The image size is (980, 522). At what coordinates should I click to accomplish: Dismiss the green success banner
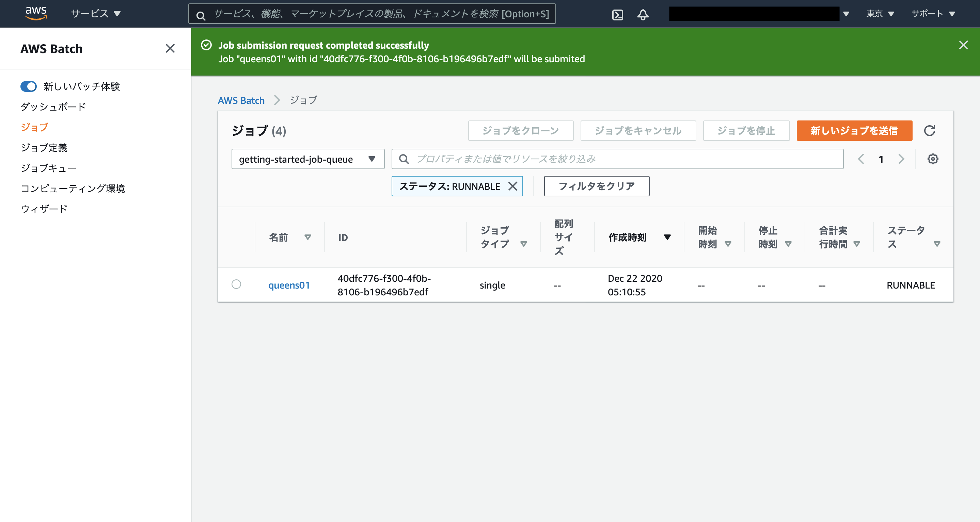coord(963,45)
